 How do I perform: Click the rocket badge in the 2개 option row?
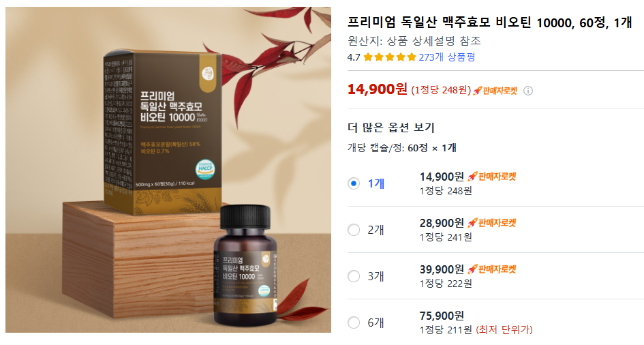491,223
